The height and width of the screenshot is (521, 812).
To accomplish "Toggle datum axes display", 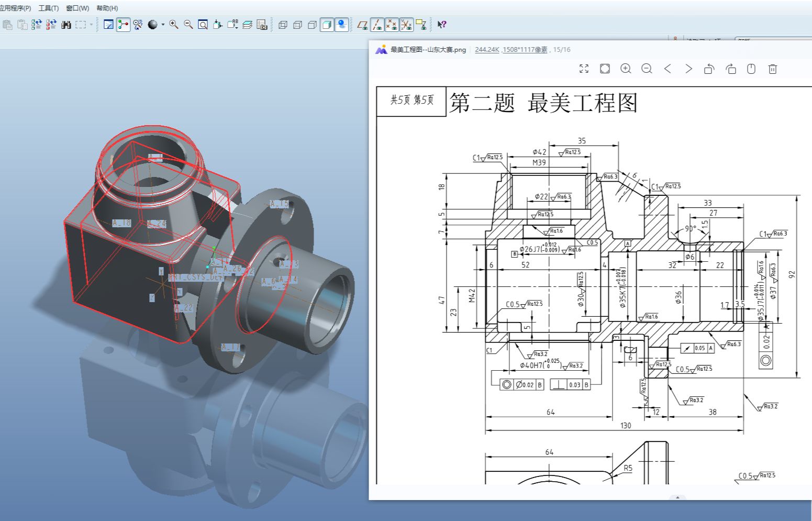I will (376, 25).
